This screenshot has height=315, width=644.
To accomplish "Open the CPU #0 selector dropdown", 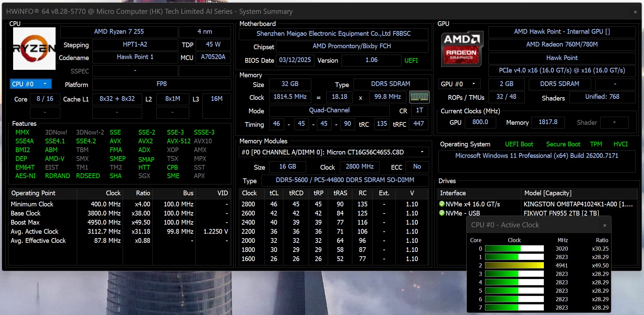I will pyautogui.click(x=31, y=84).
